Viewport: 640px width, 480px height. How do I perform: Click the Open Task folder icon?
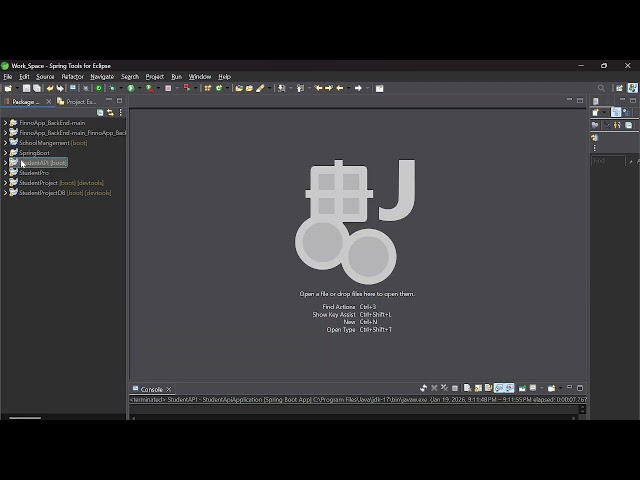point(249,88)
